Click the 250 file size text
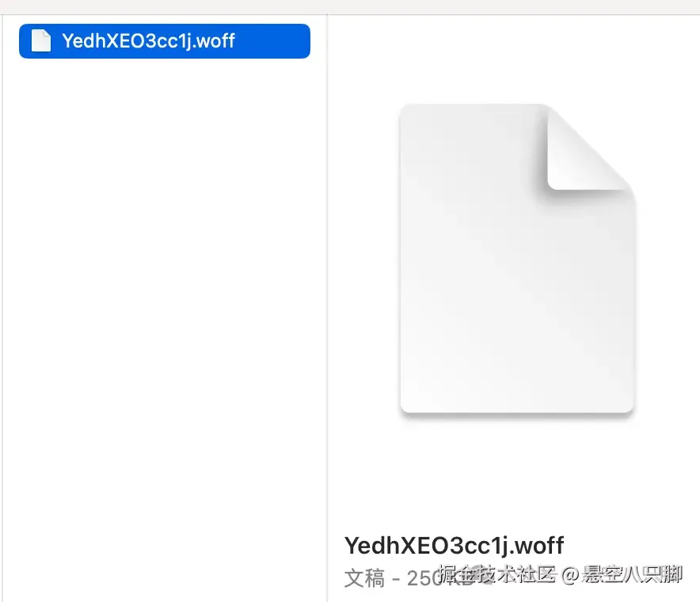 (422, 578)
